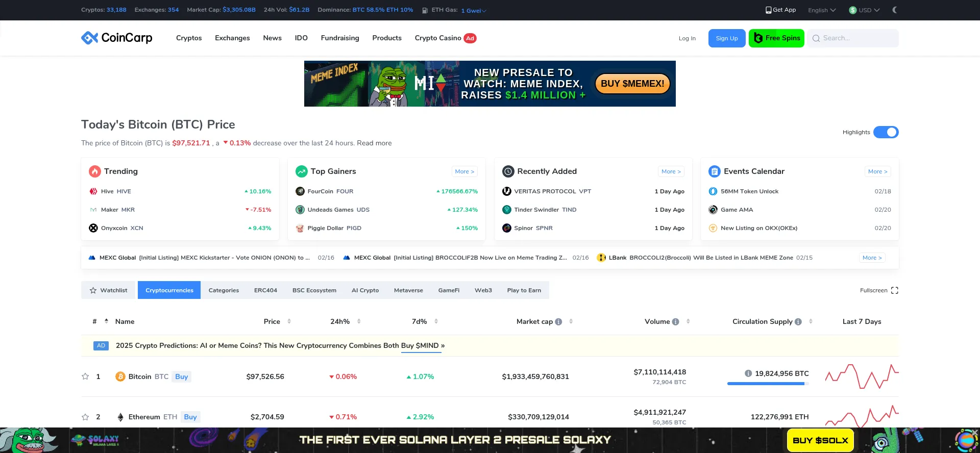
Task: Click the Get App phone icon
Action: coord(768,10)
